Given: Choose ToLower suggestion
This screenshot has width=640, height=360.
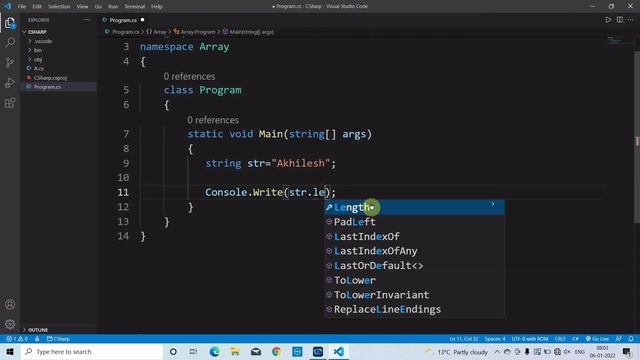Looking at the screenshot, I should point(414,280).
